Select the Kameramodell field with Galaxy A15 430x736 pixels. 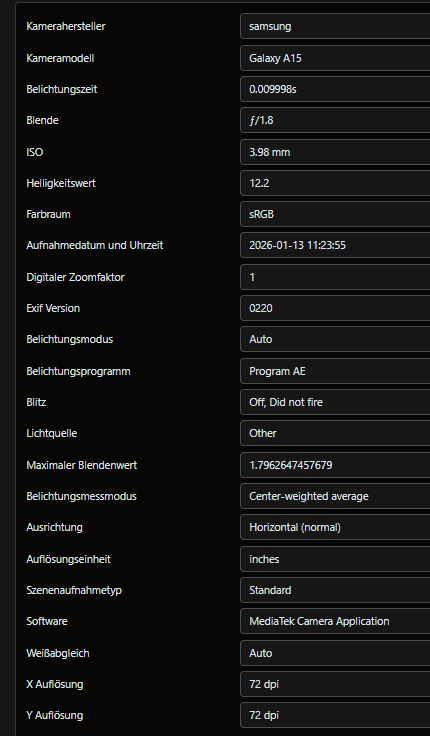point(335,58)
